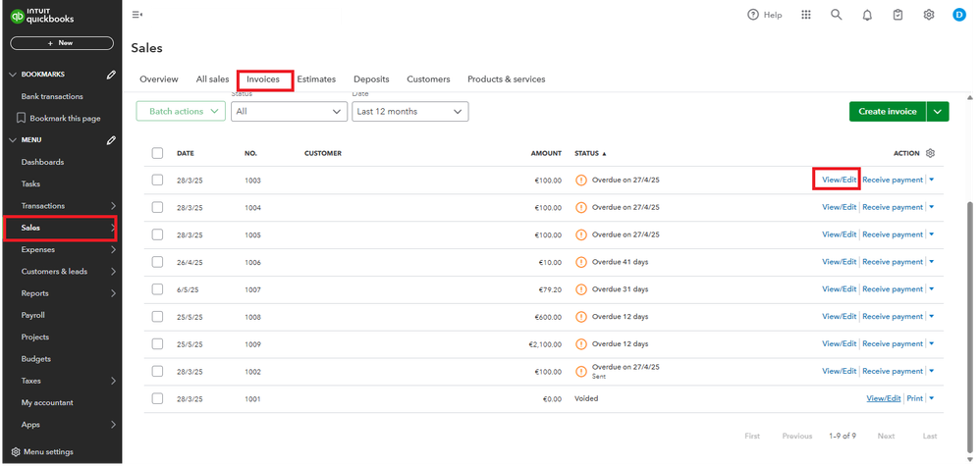
Task: Tick the checkbox for invoice 1006
Action: click(x=157, y=262)
